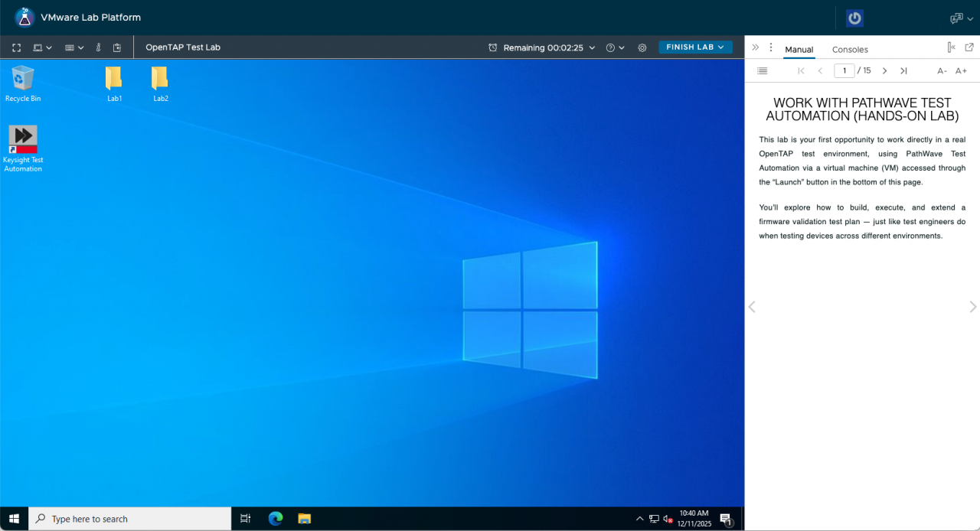980x531 pixels.
Task: Jump to last manual page
Action: [x=903, y=70]
